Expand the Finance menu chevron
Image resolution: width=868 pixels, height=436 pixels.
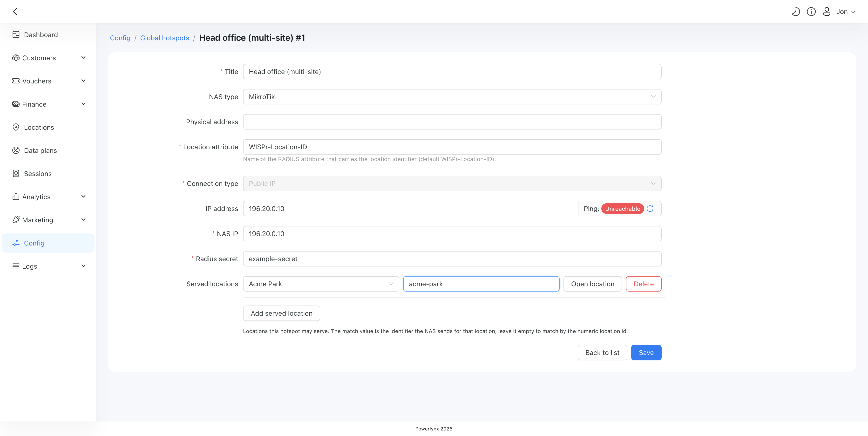coord(84,104)
